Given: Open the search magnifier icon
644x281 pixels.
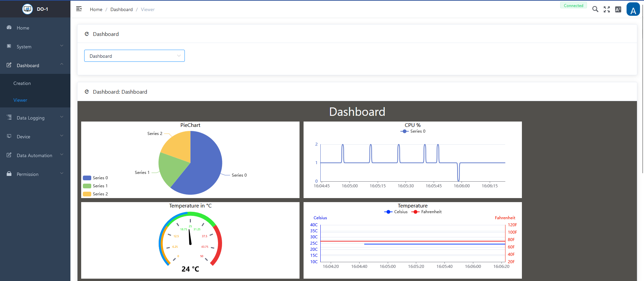Looking at the screenshot, I should point(595,9).
